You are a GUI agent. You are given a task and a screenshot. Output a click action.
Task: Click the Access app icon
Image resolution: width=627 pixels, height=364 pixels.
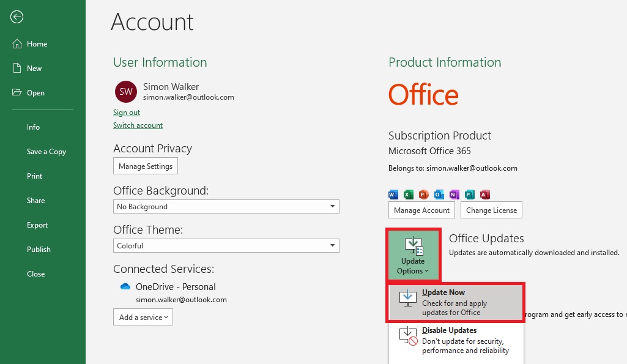485,195
